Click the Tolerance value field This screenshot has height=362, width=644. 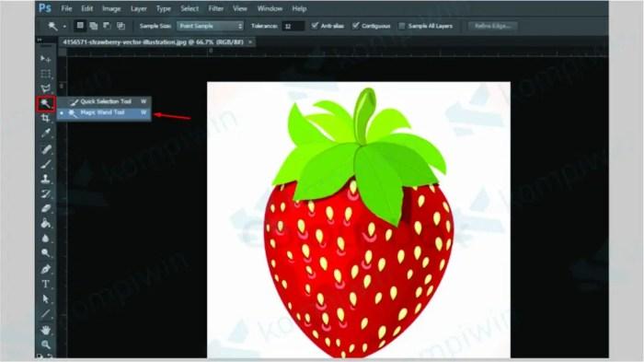pyautogui.click(x=293, y=26)
